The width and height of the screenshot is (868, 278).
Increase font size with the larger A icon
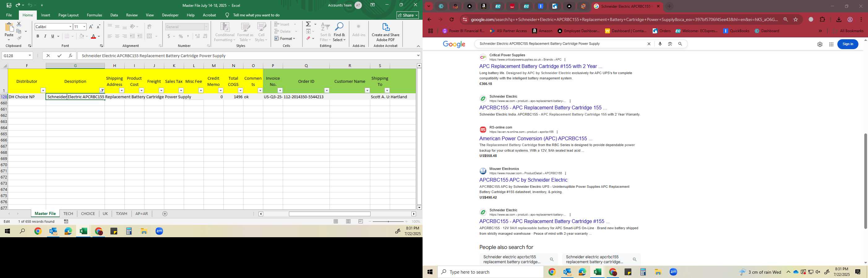(91, 27)
